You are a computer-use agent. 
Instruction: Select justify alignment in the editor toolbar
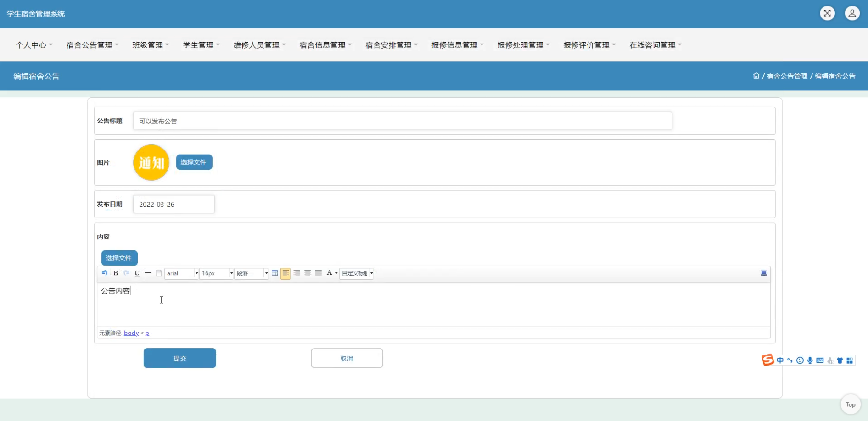[x=319, y=273]
